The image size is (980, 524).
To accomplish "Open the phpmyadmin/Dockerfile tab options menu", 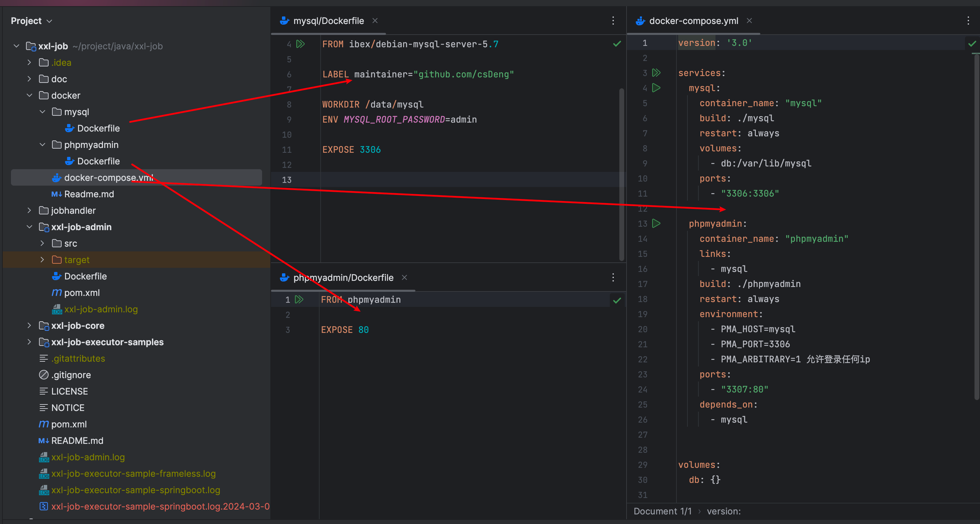I will (x=613, y=278).
